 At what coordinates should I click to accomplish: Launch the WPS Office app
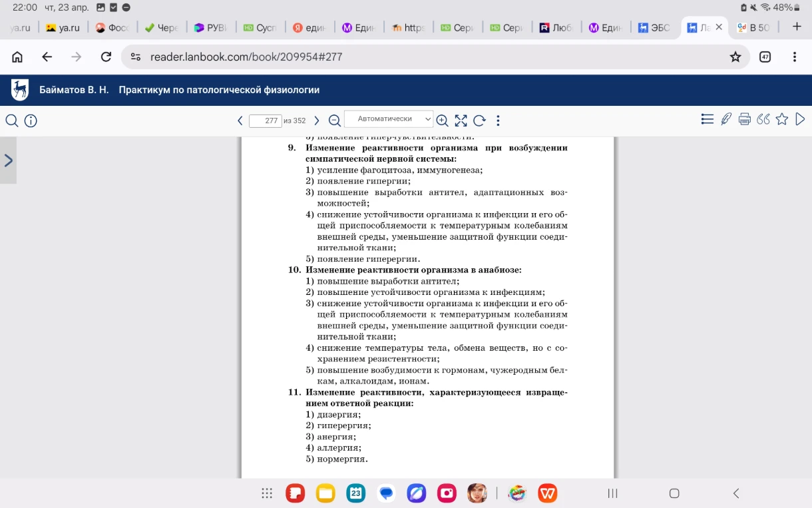coord(548,493)
